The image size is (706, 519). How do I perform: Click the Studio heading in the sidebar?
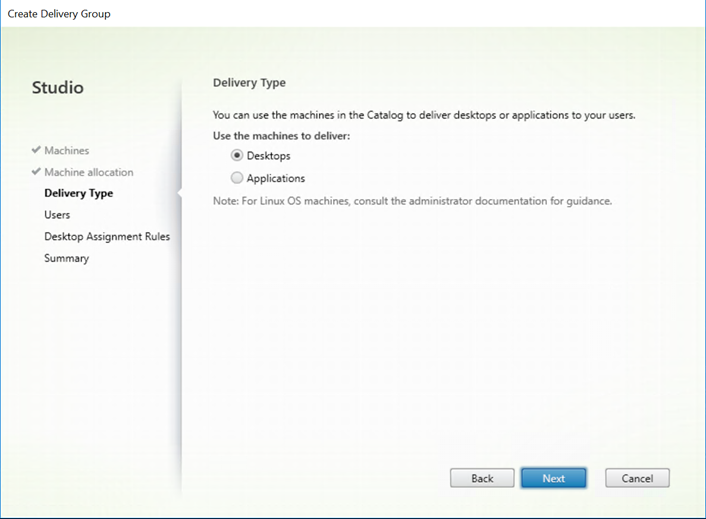click(58, 87)
